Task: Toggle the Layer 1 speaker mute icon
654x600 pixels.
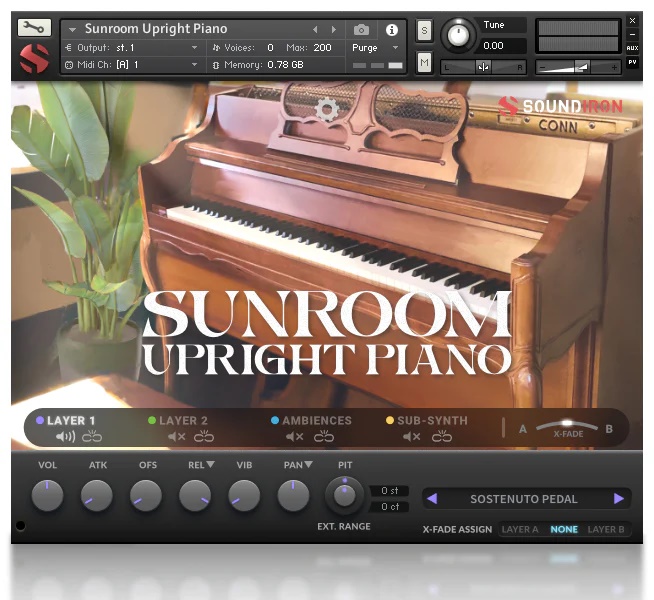Action: point(65,437)
